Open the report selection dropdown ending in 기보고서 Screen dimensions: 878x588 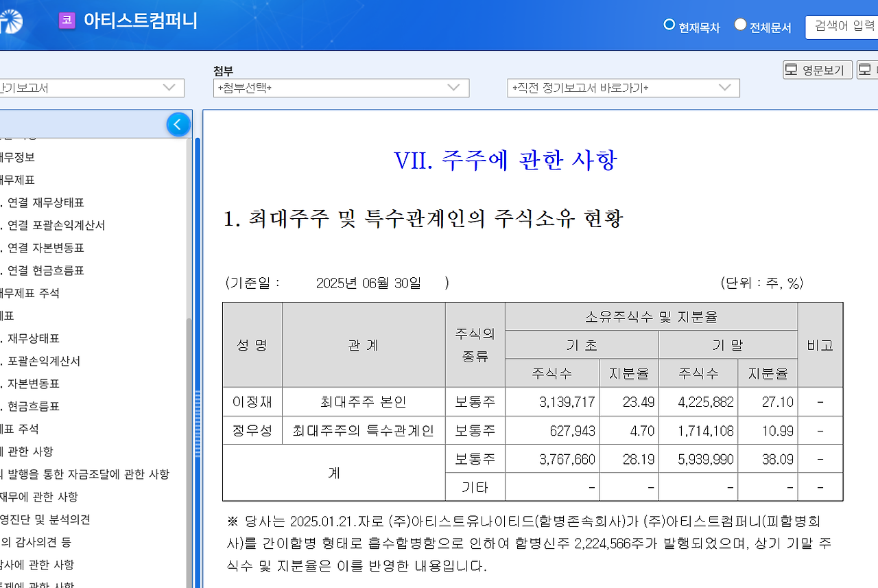(92, 88)
